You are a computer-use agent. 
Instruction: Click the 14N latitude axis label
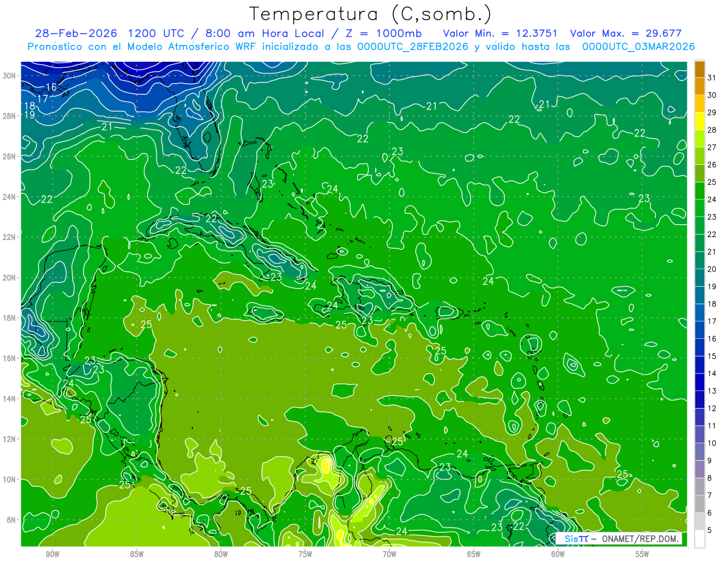(9, 398)
